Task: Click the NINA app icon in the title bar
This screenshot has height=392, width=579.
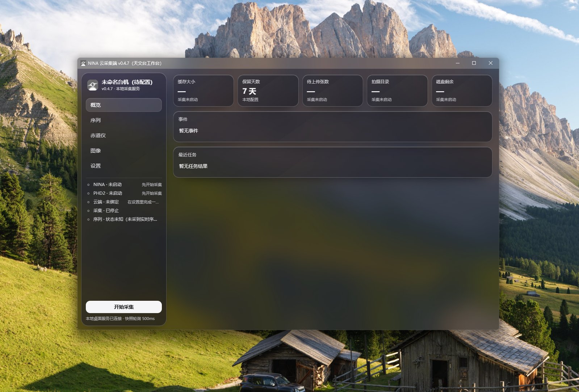Action: (x=83, y=63)
